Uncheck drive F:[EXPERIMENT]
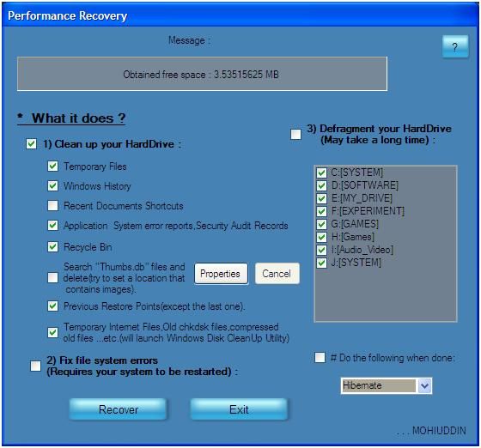The image size is (481, 448). pos(321,211)
